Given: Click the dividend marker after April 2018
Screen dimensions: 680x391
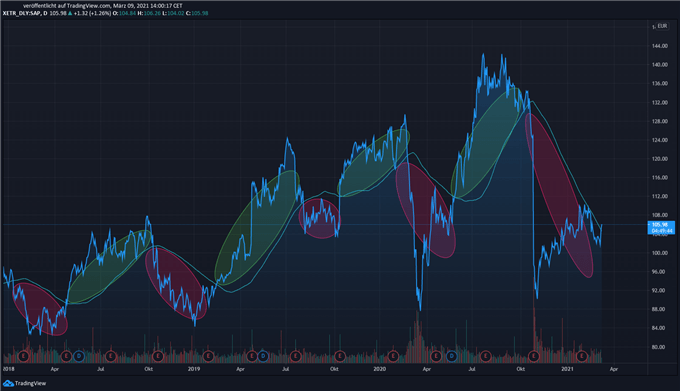Looking at the screenshot, I should pyautogui.click(x=78, y=356).
